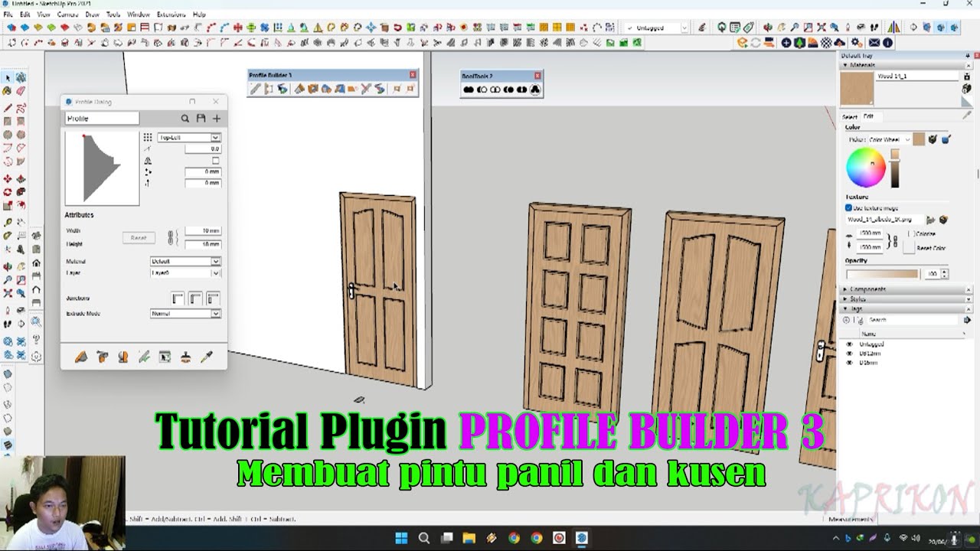Screen dimensions: 980x551
Task: Click the highlighted last icon in BoolTools 2
Action: (535, 90)
